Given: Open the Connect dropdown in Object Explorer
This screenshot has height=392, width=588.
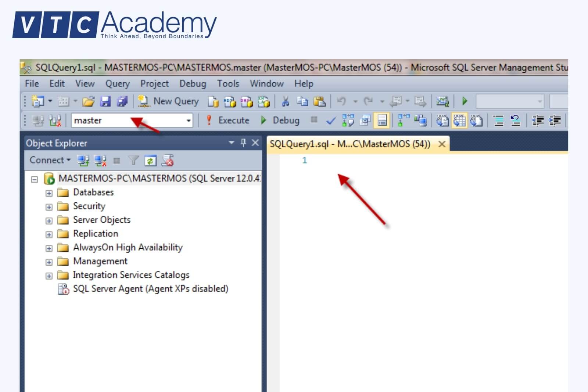Looking at the screenshot, I should [x=50, y=160].
